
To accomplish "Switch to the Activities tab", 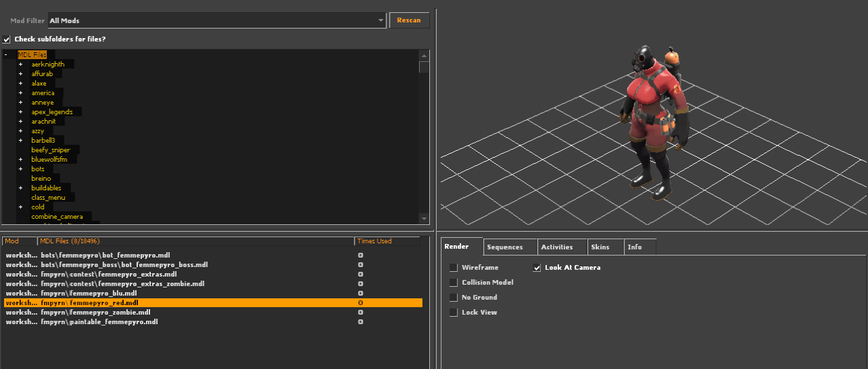I will coord(562,247).
